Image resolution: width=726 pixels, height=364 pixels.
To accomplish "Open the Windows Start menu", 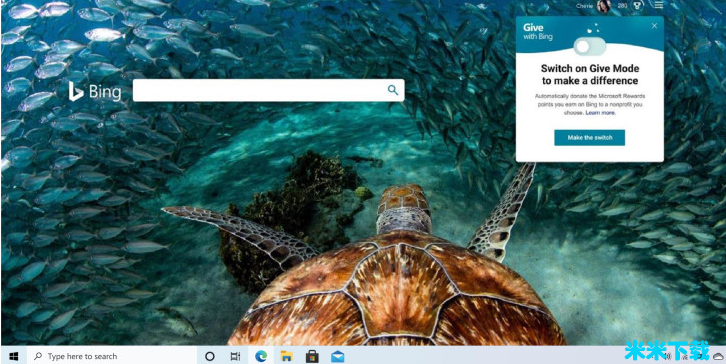I will click(x=13, y=356).
